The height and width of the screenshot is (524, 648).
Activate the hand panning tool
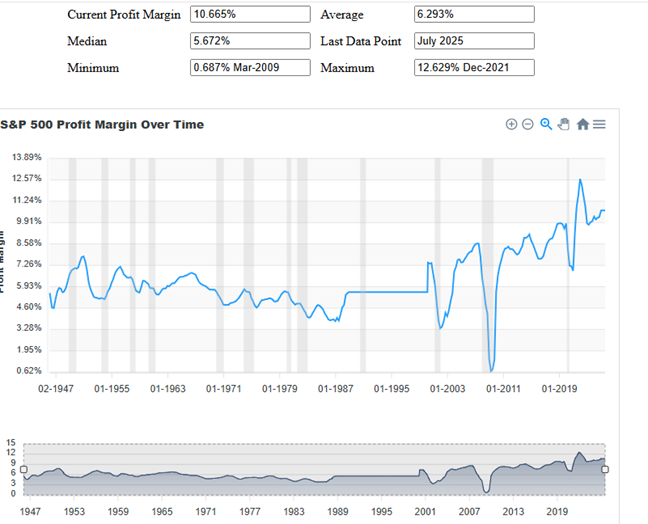[564, 124]
